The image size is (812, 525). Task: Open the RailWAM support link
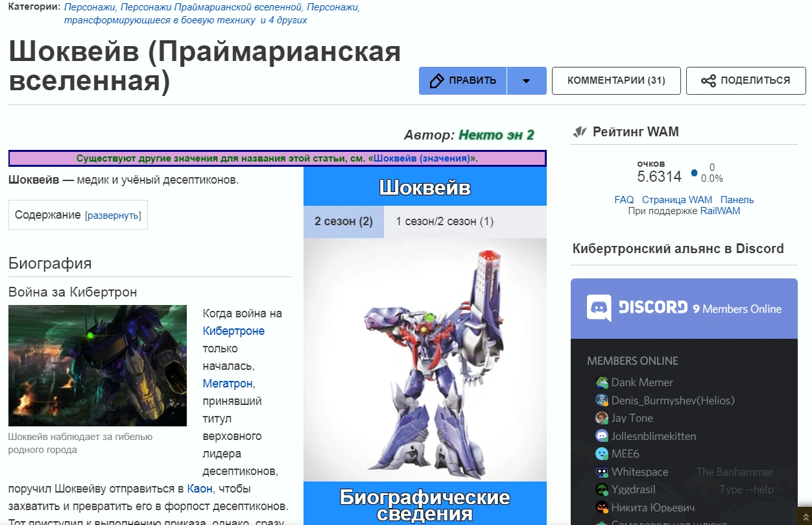click(x=720, y=211)
